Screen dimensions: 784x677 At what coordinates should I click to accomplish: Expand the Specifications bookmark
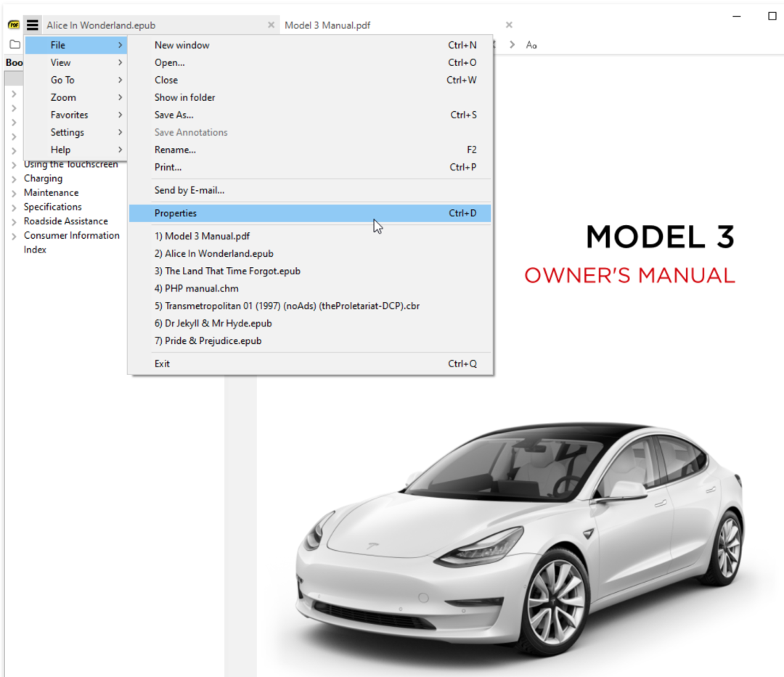coord(14,208)
